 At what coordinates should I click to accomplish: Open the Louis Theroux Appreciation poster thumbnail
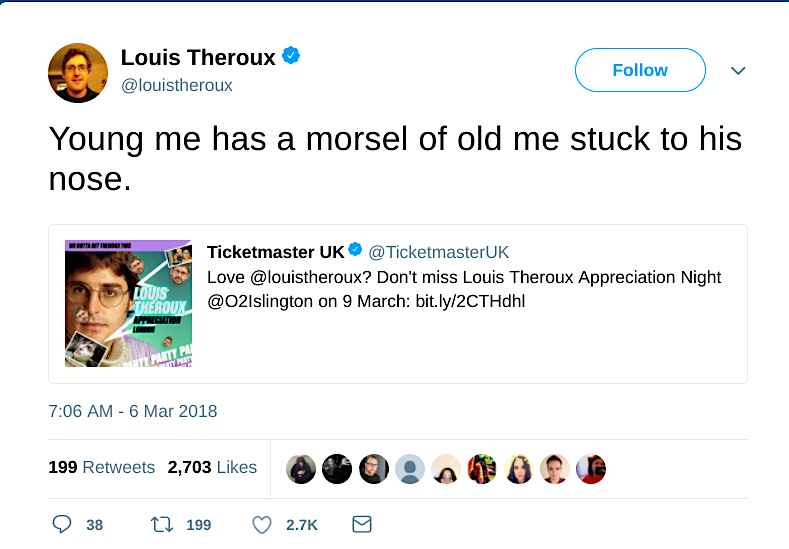[x=128, y=303]
